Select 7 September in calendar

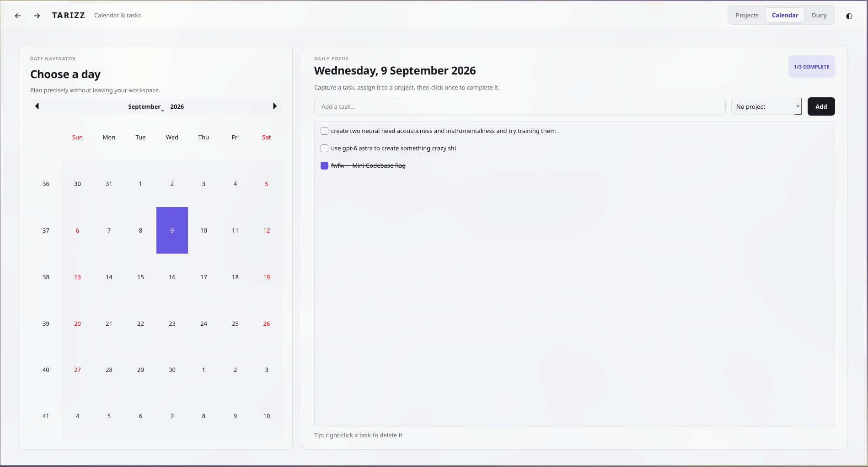click(x=109, y=230)
